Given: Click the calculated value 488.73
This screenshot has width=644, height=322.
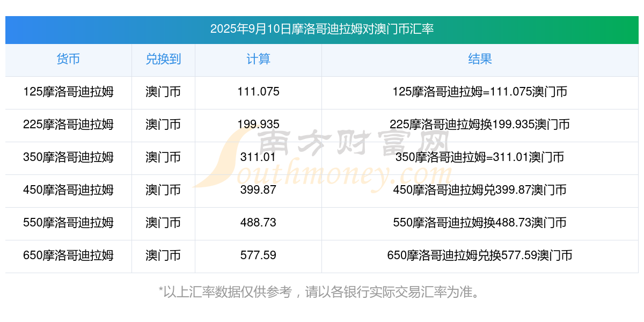Looking at the screenshot, I should tap(258, 223).
